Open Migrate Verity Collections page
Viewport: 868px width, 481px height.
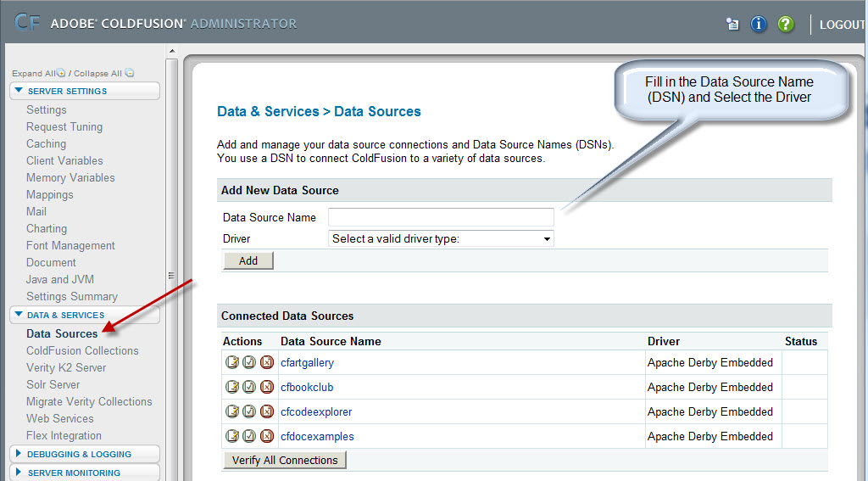tap(89, 402)
